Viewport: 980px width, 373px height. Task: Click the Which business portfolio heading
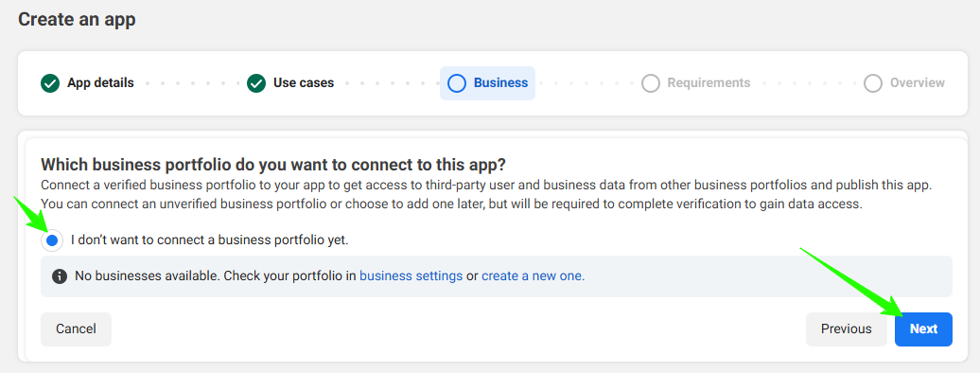(x=273, y=166)
